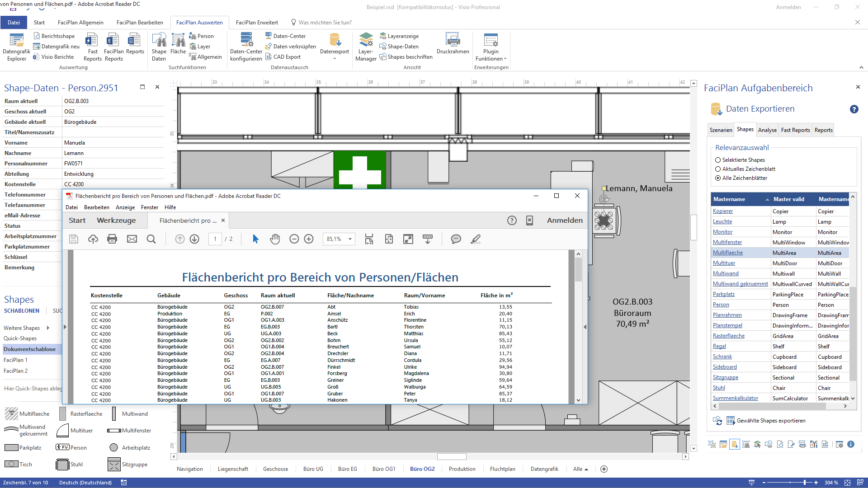
Task: Open zoom level 85,1% dropdown in Acrobat
Action: coord(350,239)
